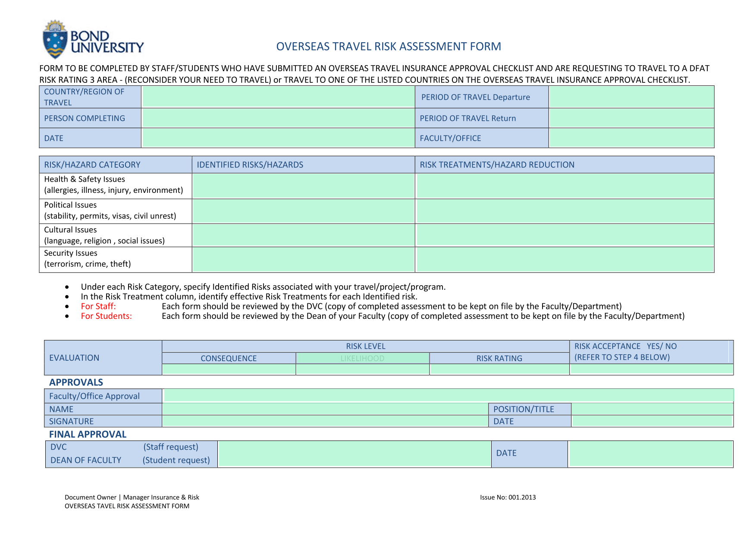
Task: Focus the approver Name field
Action: click(325, 409)
